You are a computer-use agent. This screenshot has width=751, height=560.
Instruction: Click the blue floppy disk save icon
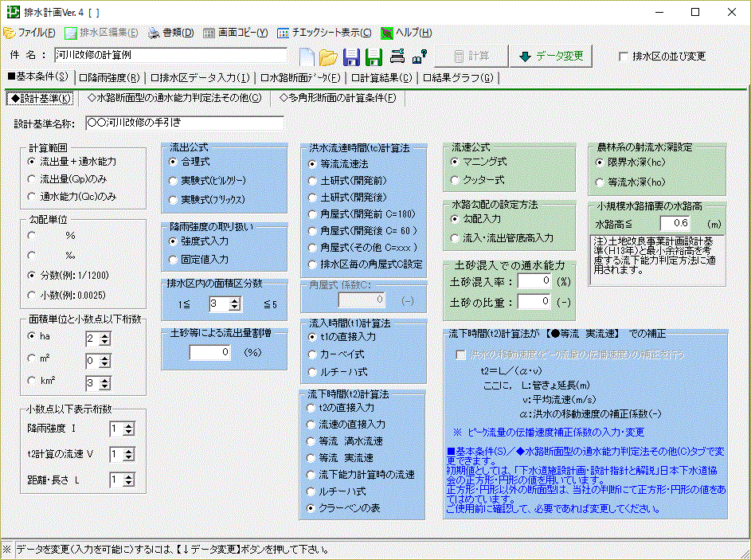pyautogui.click(x=350, y=56)
